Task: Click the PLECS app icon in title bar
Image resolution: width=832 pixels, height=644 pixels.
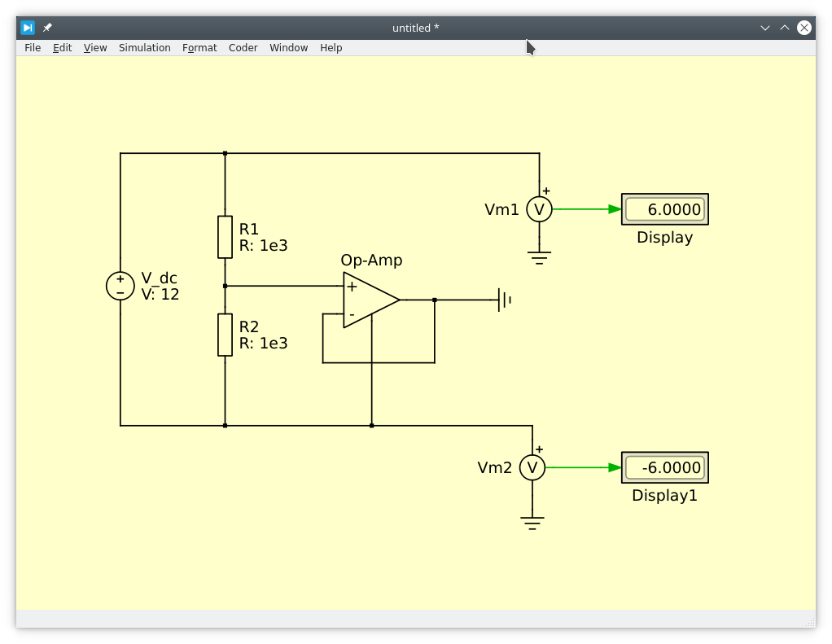Action: [28, 28]
